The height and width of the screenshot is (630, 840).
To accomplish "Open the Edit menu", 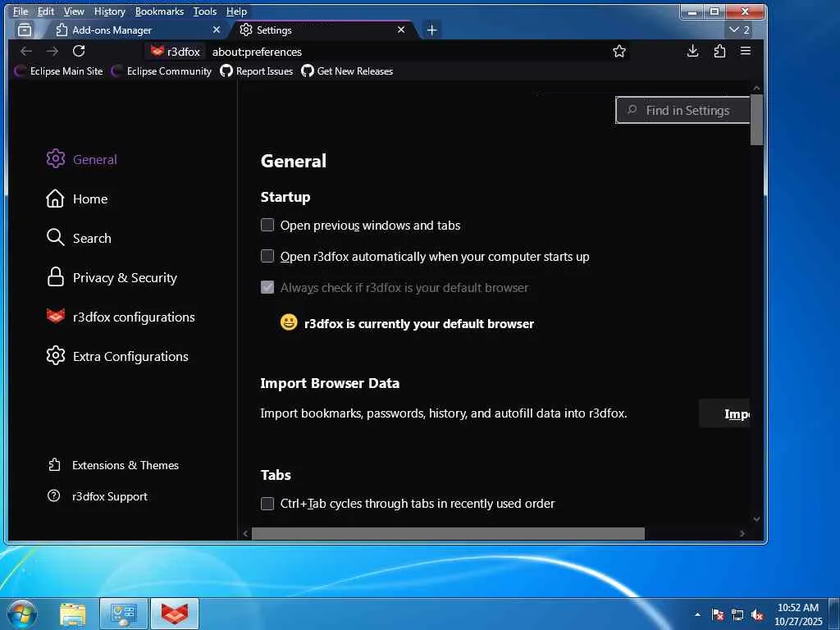I will pos(46,11).
